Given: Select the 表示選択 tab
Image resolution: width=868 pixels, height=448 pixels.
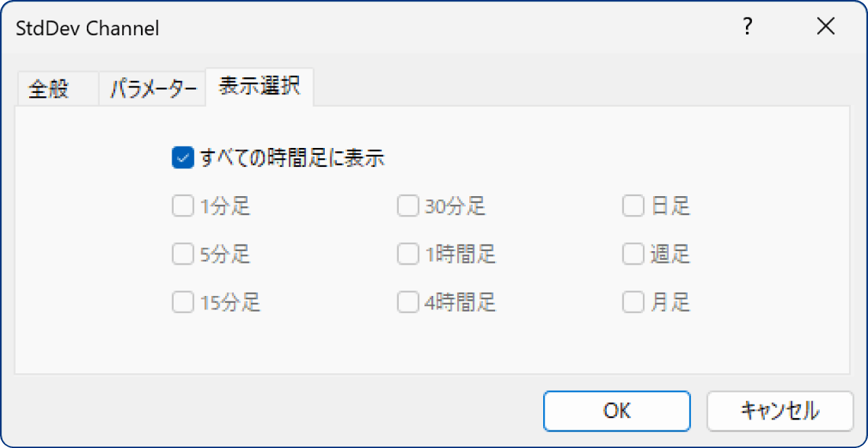Looking at the screenshot, I should coord(260,88).
